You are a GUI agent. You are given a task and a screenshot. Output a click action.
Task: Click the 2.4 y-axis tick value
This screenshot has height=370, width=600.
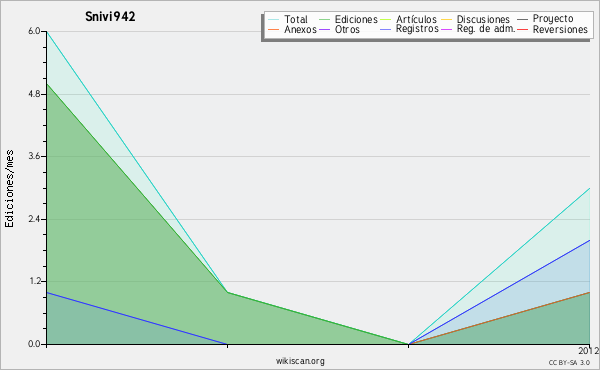34,219
